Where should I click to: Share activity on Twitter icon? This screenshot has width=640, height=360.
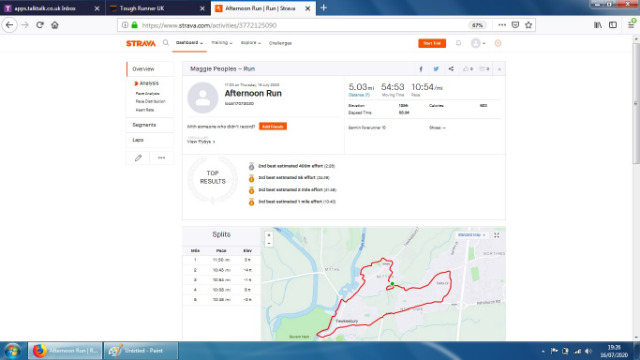pyautogui.click(x=436, y=69)
